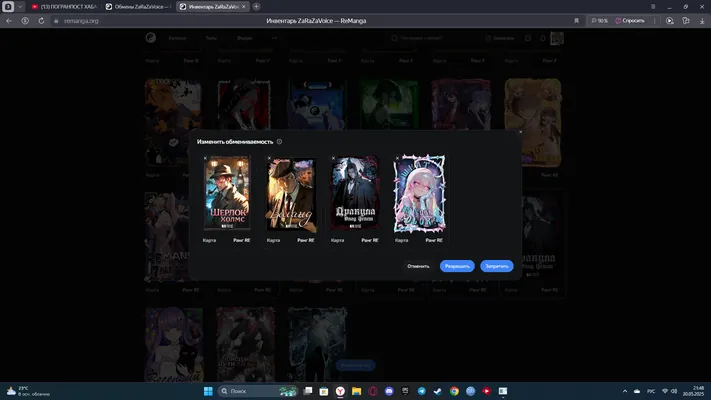The image size is (711, 400).
Task: Switch to the Обмены ZaRaZaVoice tab
Action: (x=138, y=7)
